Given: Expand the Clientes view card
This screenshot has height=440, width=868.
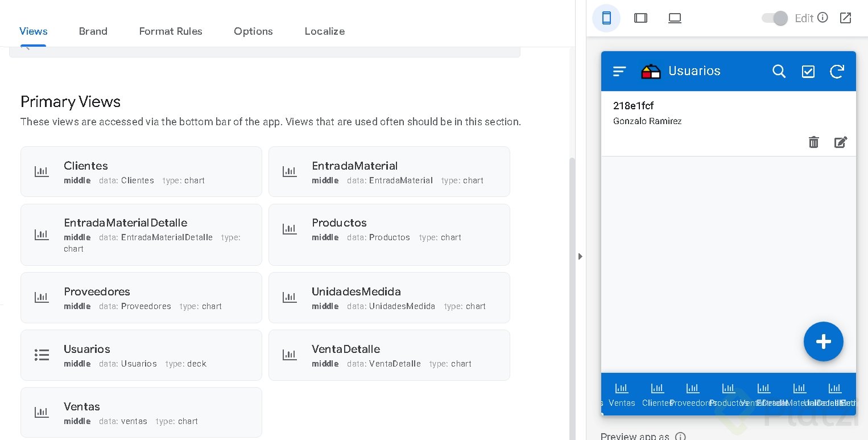Looking at the screenshot, I should click(x=141, y=171).
